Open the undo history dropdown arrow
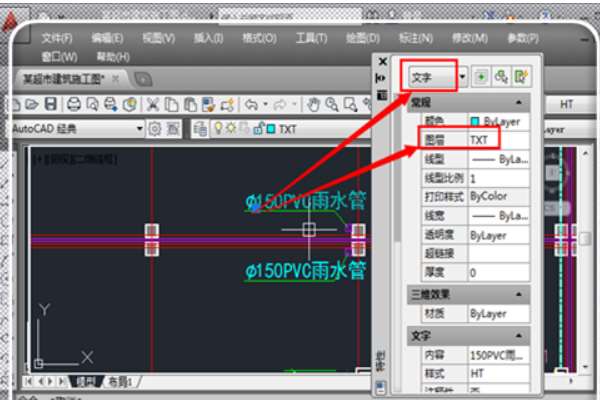This screenshot has height=400, width=600. (265, 104)
